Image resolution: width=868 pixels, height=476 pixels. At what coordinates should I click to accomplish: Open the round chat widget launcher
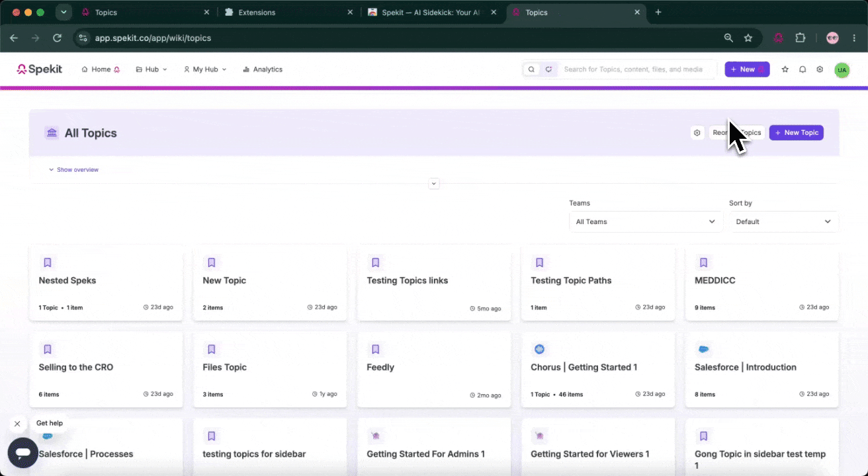(x=24, y=453)
